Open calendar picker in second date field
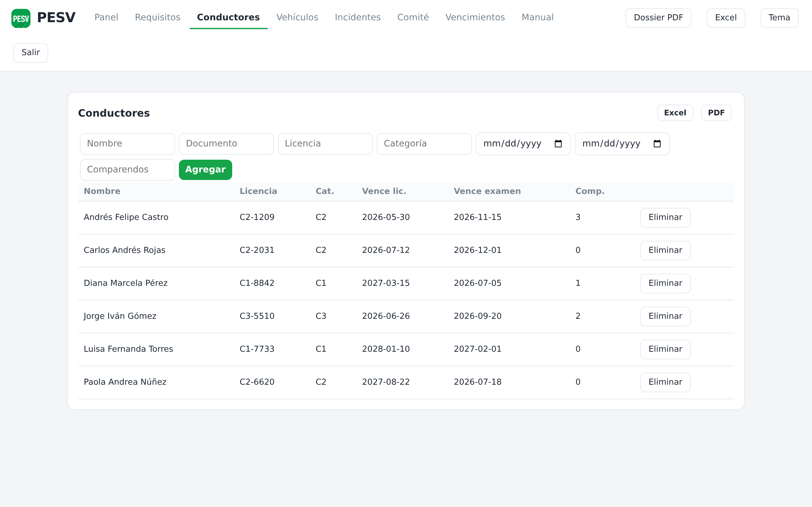The height and width of the screenshot is (507, 812). [x=657, y=144]
